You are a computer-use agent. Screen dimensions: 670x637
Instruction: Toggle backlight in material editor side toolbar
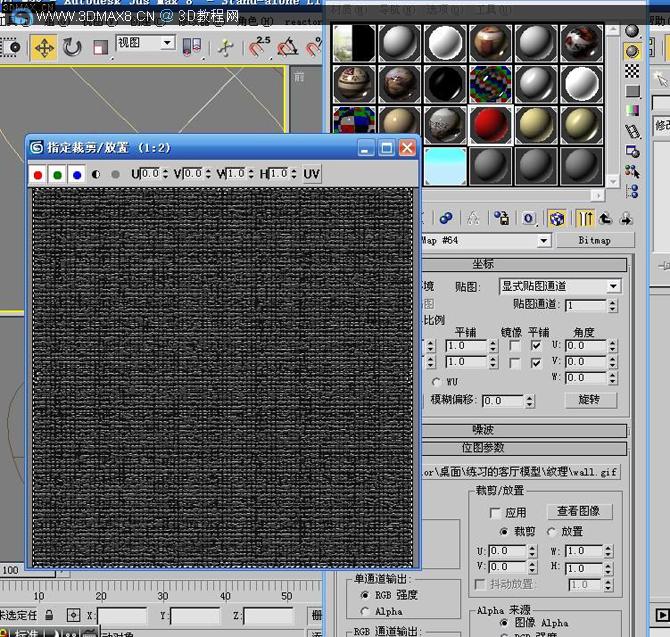click(632, 52)
